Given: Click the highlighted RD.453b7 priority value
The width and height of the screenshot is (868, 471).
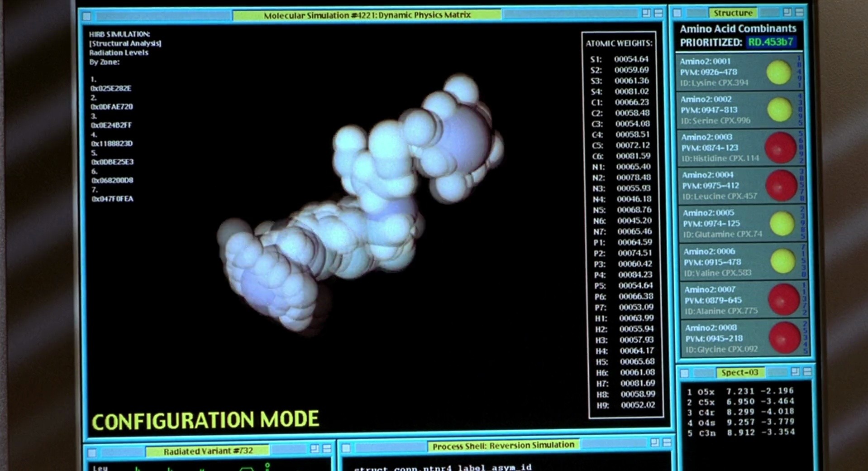Looking at the screenshot, I should point(771,42).
